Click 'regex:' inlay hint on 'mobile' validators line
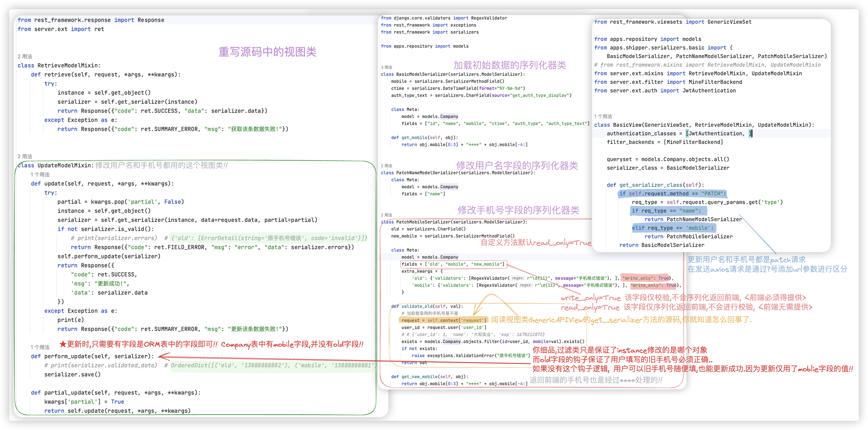This screenshot has height=430, width=868. (525, 285)
